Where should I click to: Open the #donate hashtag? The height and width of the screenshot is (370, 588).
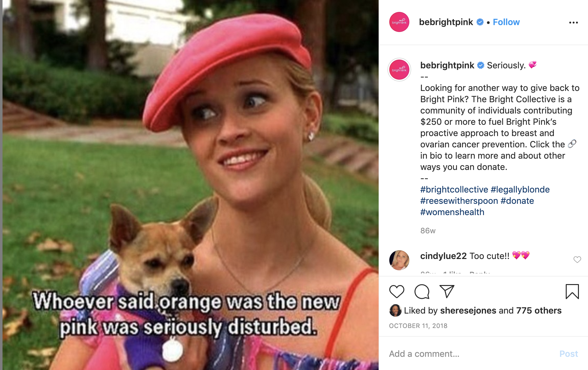517,201
